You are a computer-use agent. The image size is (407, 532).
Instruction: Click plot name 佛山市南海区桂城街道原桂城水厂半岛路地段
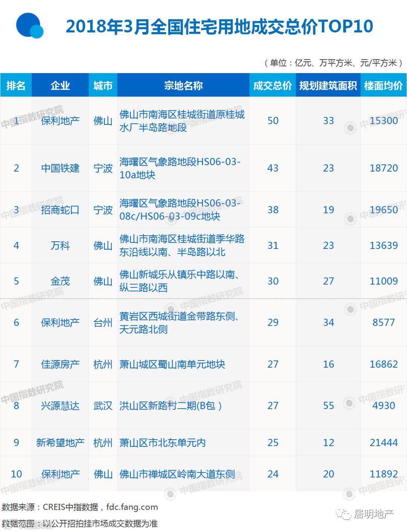(x=182, y=121)
